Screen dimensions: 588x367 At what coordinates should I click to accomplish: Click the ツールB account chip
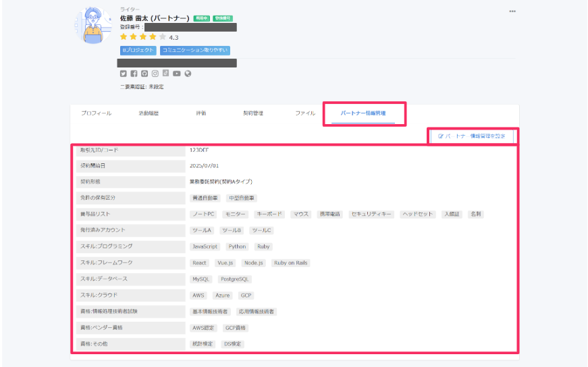(232, 230)
